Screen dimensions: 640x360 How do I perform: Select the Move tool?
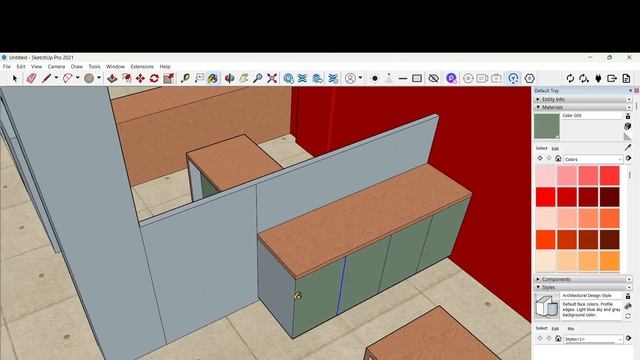140,78
